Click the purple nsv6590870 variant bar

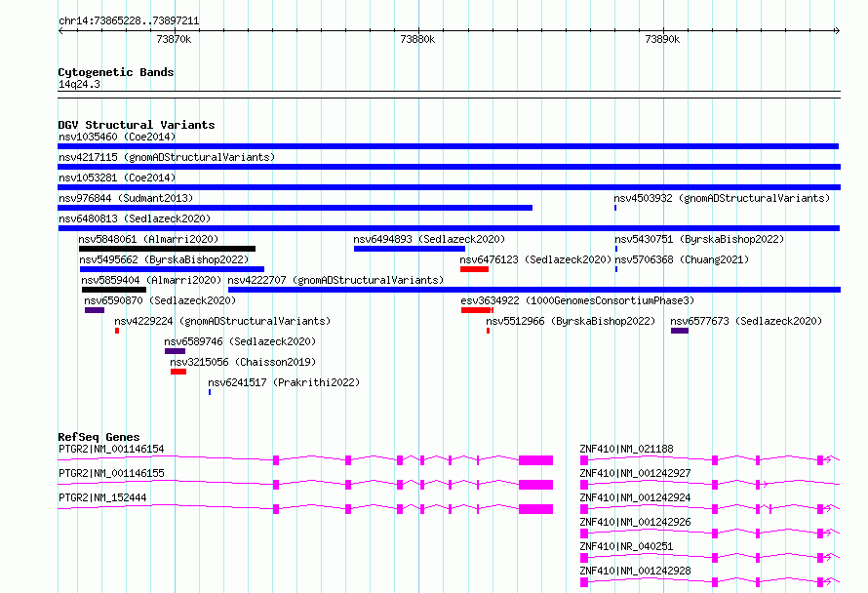(95, 310)
